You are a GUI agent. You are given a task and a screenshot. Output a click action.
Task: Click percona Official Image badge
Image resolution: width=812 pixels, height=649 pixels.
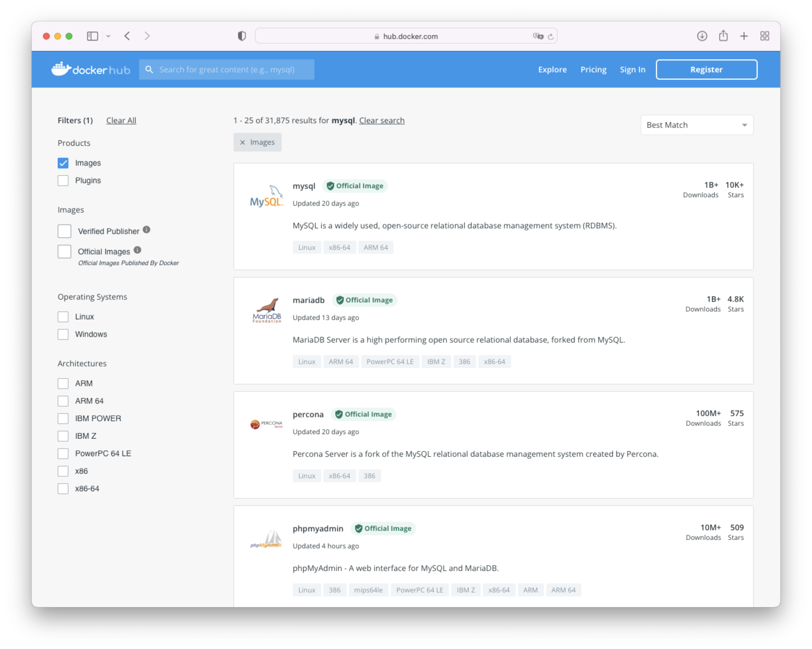tap(363, 414)
